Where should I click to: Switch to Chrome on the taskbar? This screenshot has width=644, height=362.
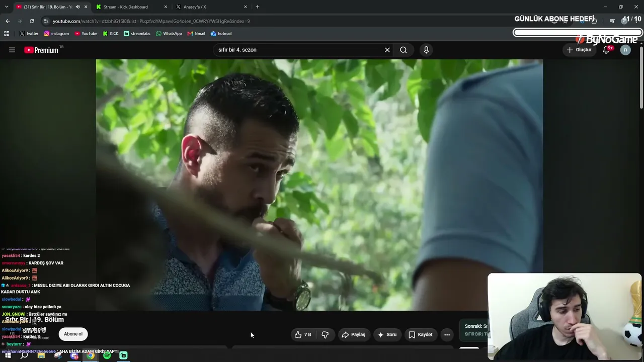pyautogui.click(x=91, y=355)
